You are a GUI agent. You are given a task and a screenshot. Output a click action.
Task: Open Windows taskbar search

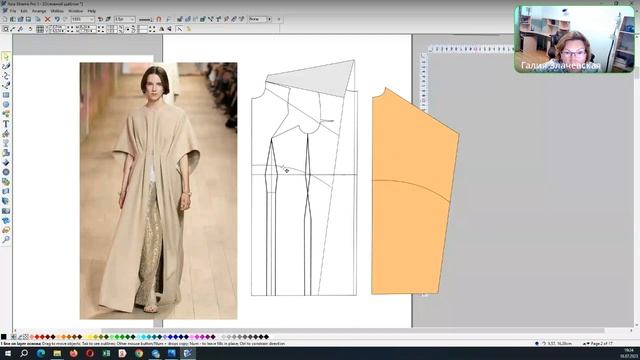[24, 353]
